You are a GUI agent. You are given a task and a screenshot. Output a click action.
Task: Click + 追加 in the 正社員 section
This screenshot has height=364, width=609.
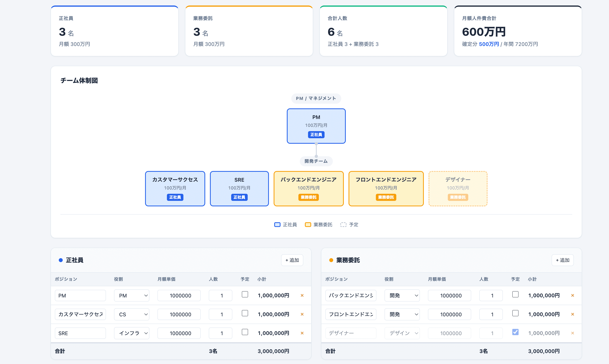pos(292,260)
